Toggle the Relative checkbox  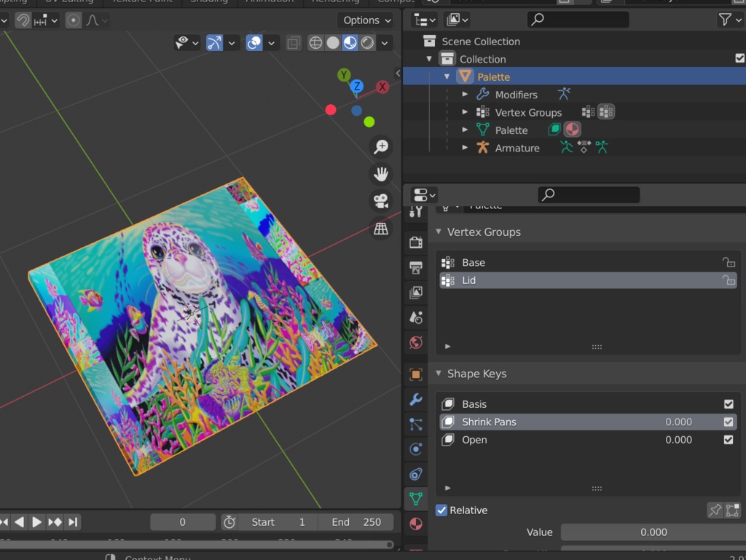point(441,510)
